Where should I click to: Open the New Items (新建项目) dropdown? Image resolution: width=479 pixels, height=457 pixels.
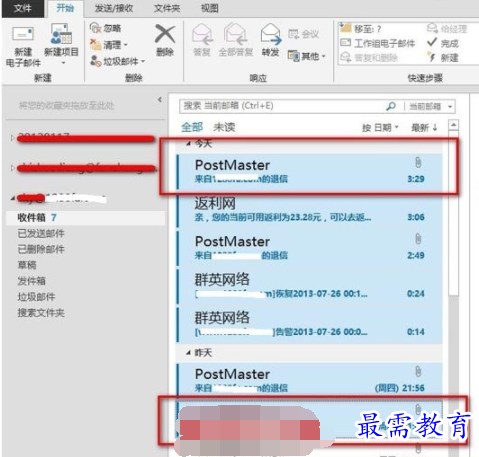[61, 45]
